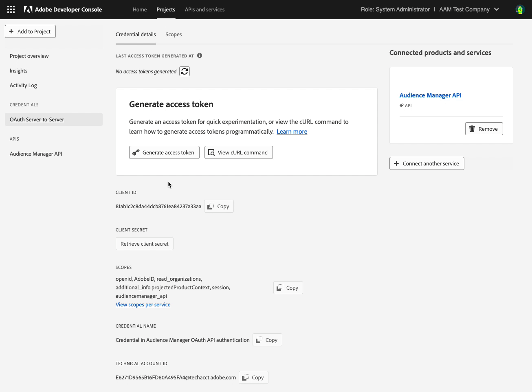Copy the Technical Account ID
Image resolution: width=532 pixels, height=392 pixels.
[x=253, y=377]
